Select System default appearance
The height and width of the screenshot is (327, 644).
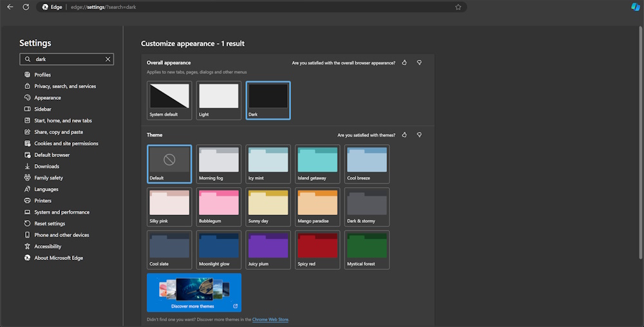(169, 100)
